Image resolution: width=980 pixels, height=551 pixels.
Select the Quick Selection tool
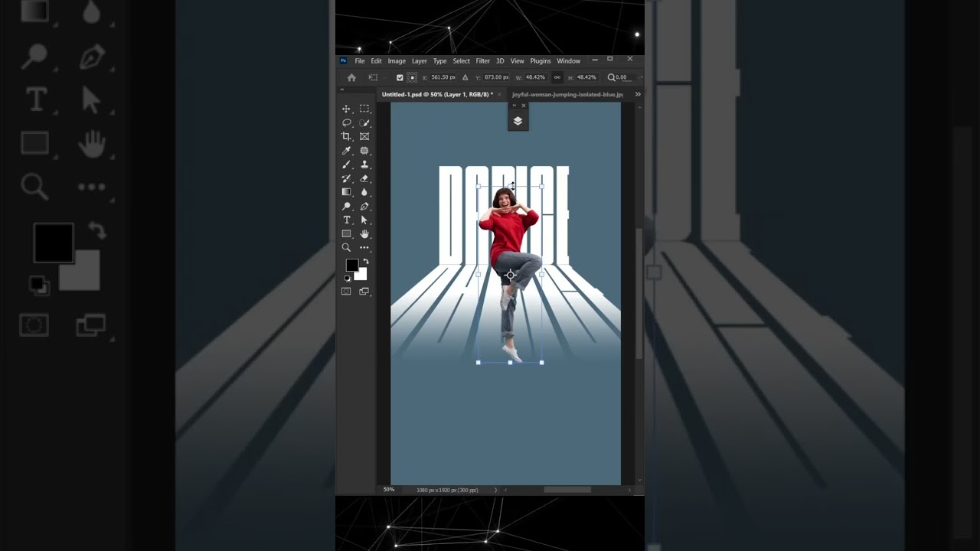[x=364, y=122]
